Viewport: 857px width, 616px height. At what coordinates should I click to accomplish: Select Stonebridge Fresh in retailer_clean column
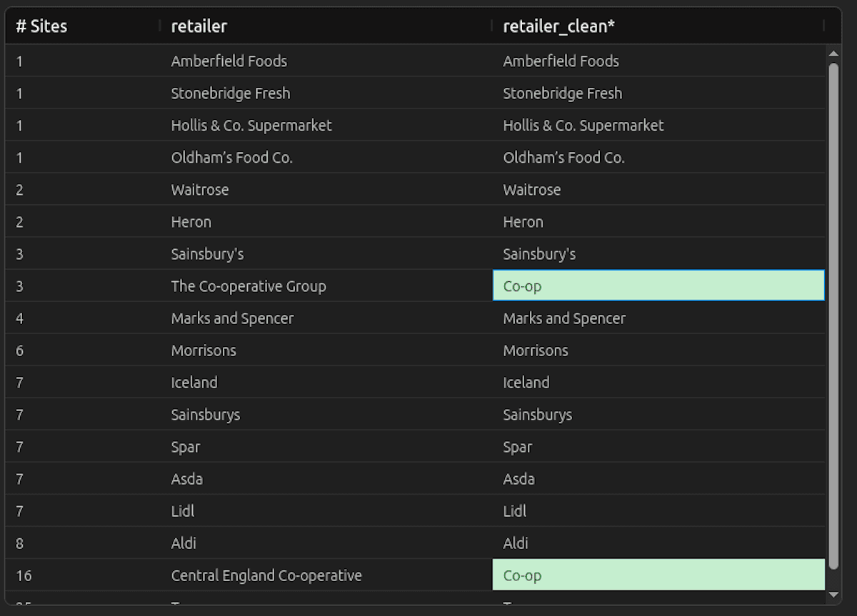[x=563, y=93]
